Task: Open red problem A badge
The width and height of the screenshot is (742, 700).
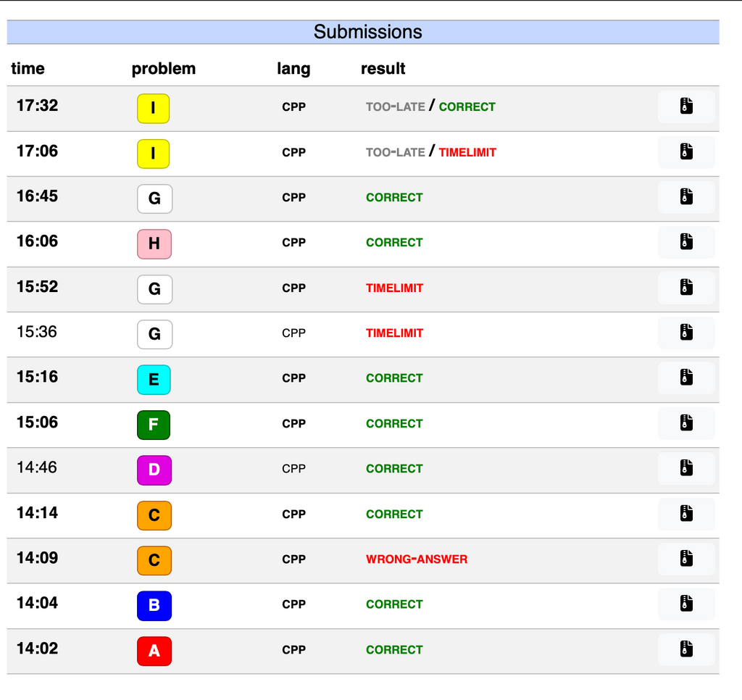Action: [154, 651]
